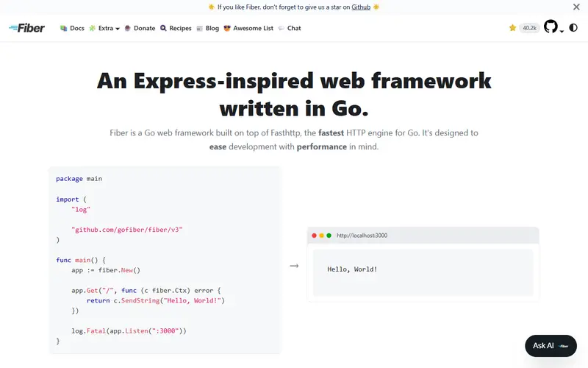Click the "package main" code line
Viewport: 588px width, 368px height.
click(x=79, y=179)
